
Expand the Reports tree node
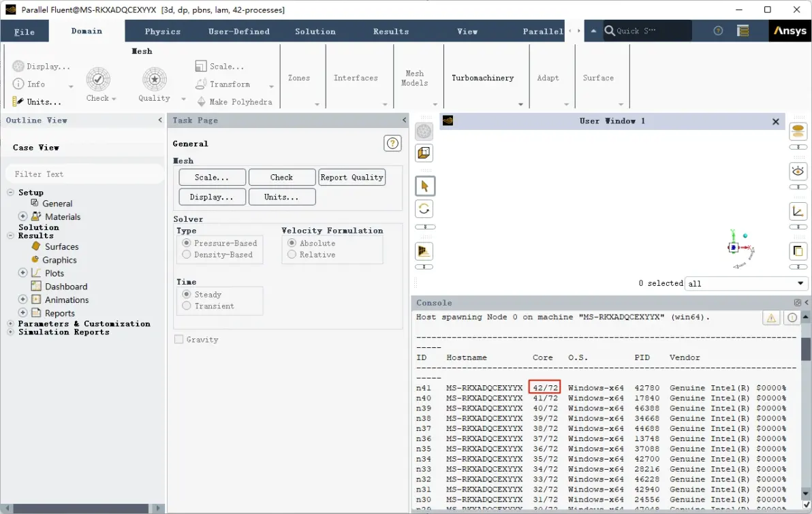22,312
